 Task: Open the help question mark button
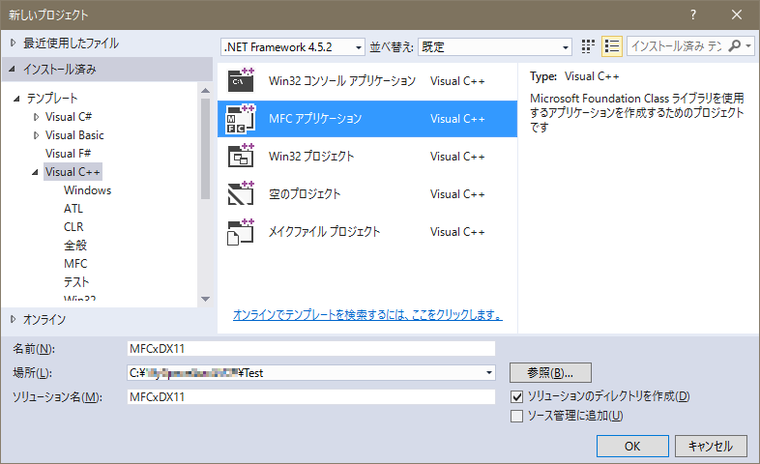(x=693, y=15)
